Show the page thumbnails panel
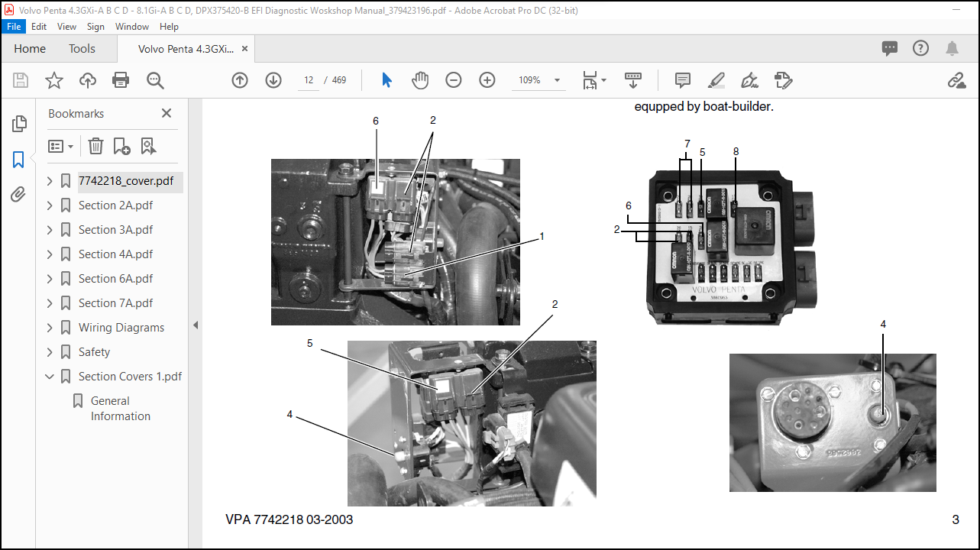The height and width of the screenshot is (550, 980). (19, 124)
